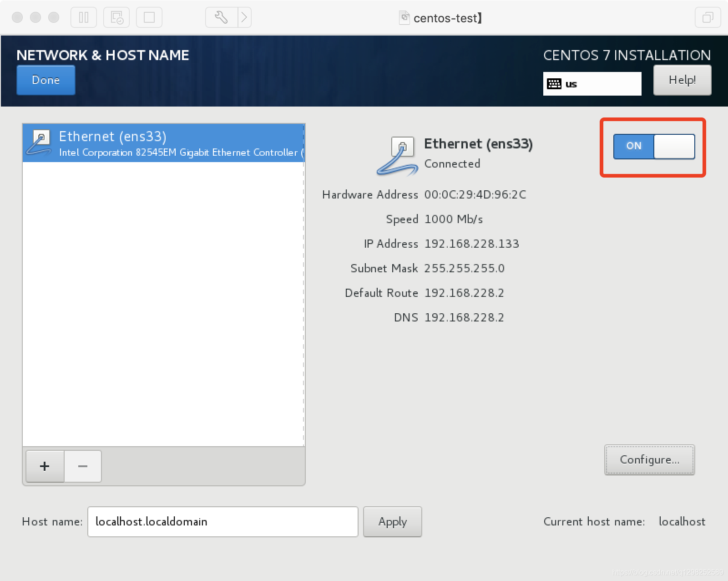Open the Configure... dialog

649,460
